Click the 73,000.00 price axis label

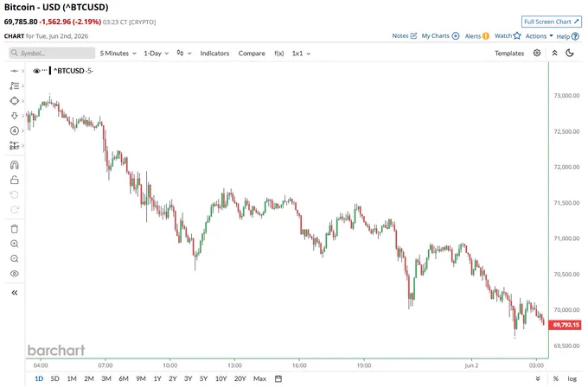click(566, 96)
